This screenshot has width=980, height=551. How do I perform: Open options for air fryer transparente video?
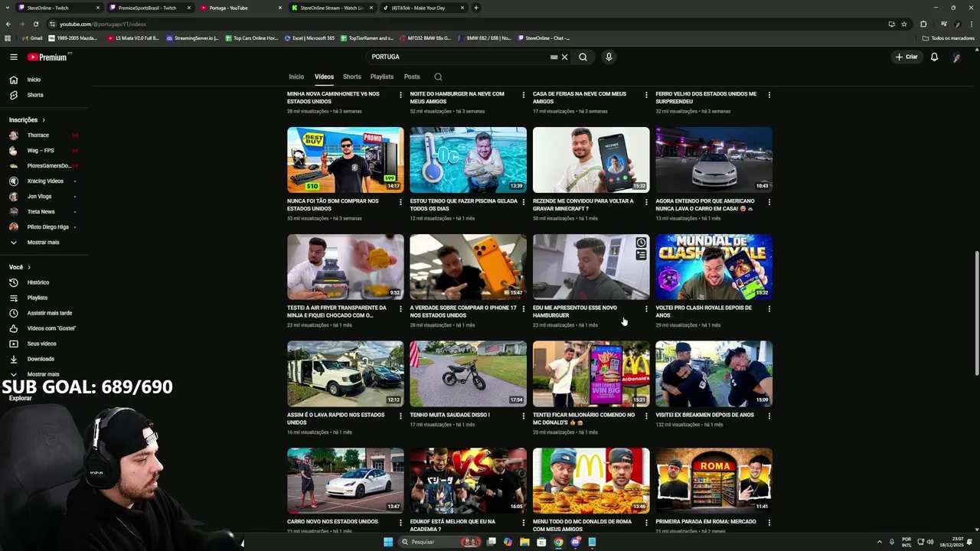coord(400,309)
